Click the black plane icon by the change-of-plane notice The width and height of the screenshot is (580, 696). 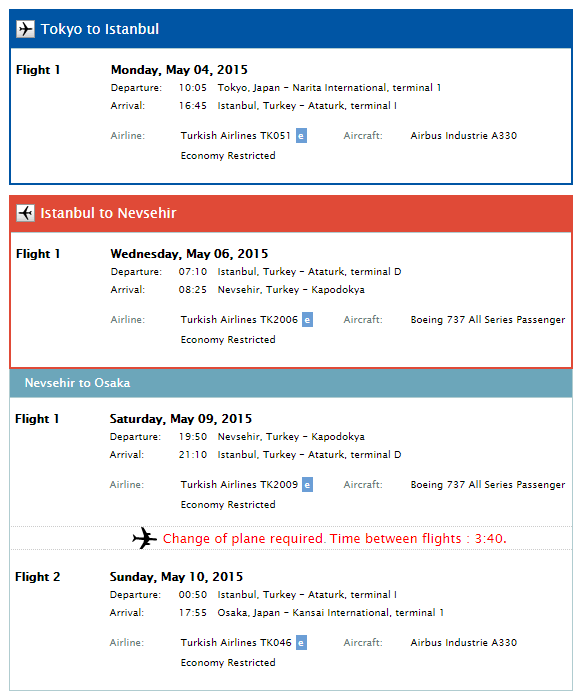(x=145, y=538)
